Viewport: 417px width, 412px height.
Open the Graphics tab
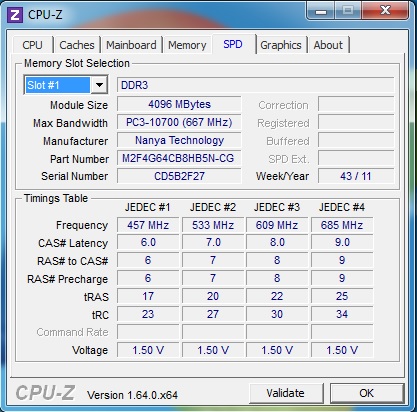[281, 45]
